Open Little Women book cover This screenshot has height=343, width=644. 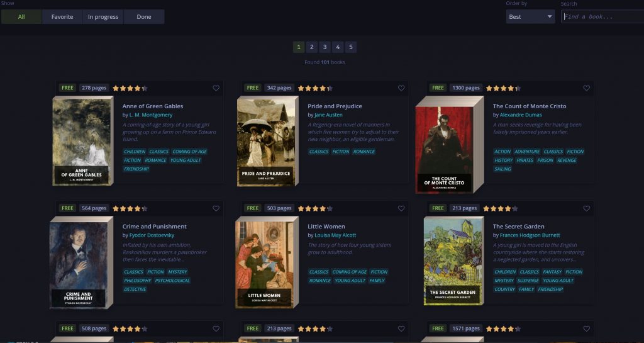267,262
